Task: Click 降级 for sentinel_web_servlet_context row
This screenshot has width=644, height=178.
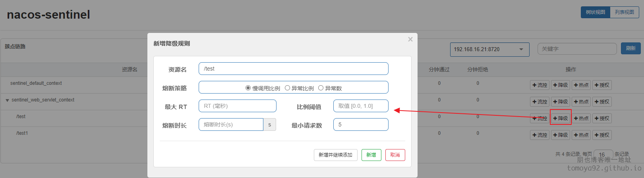Action: 561,101
